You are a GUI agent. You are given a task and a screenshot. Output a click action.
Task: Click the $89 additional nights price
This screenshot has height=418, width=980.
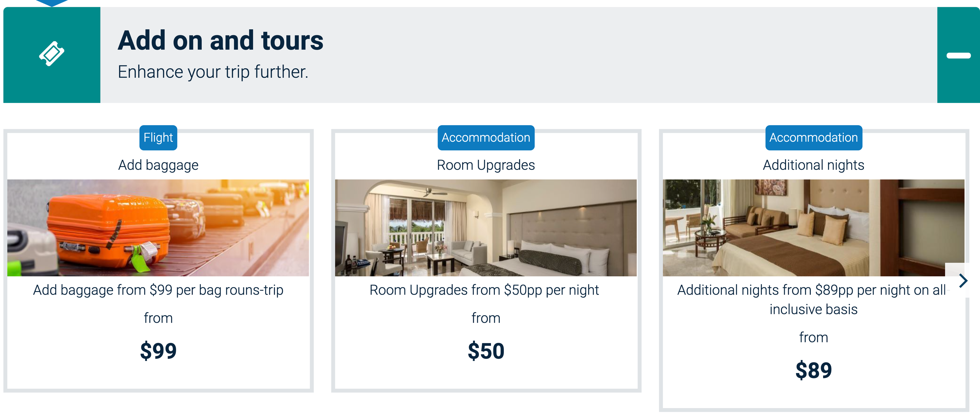(813, 370)
